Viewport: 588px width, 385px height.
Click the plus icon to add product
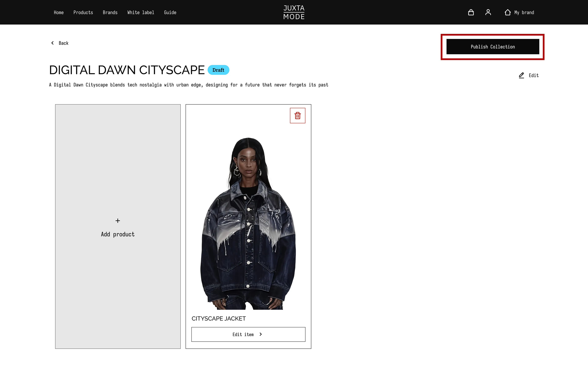point(118,221)
